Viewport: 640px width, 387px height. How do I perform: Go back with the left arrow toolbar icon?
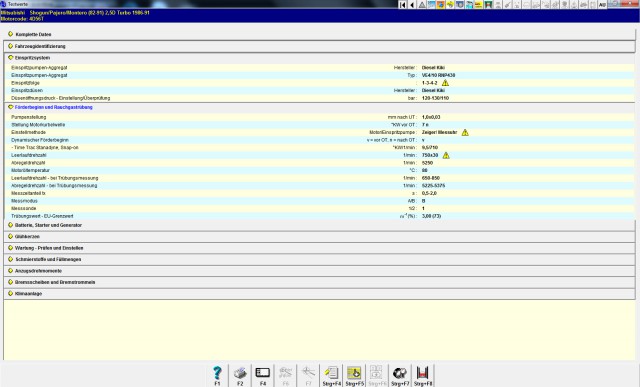(x=412, y=4)
